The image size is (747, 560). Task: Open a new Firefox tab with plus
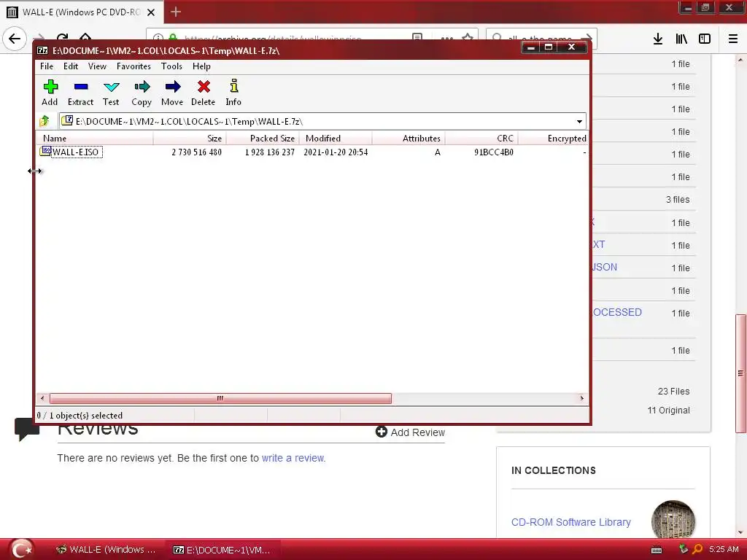(x=176, y=12)
